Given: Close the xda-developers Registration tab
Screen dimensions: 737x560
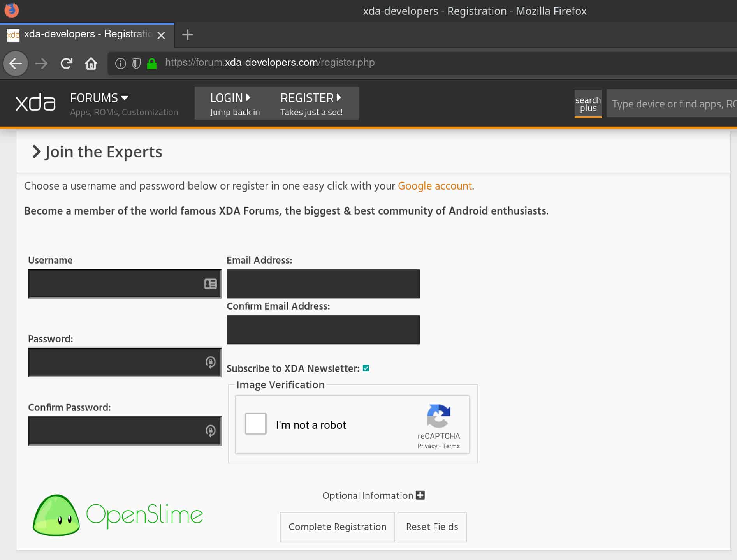Looking at the screenshot, I should point(161,35).
